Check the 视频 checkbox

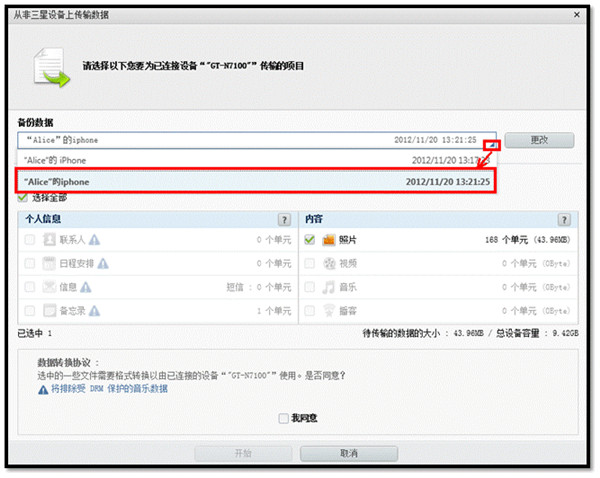310,264
